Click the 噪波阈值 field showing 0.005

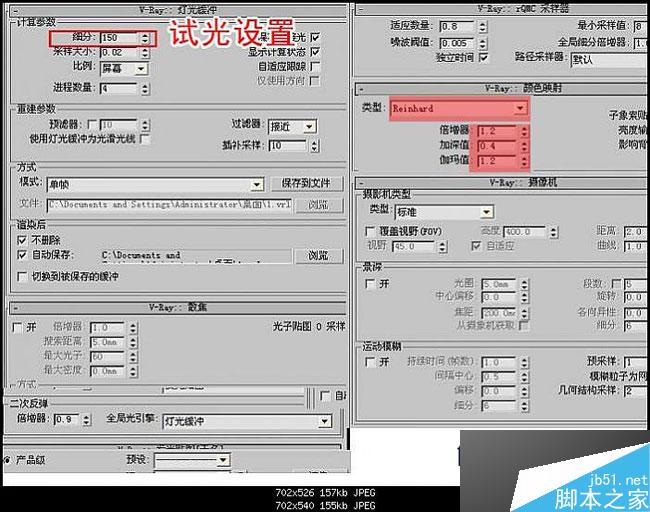coord(457,43)
